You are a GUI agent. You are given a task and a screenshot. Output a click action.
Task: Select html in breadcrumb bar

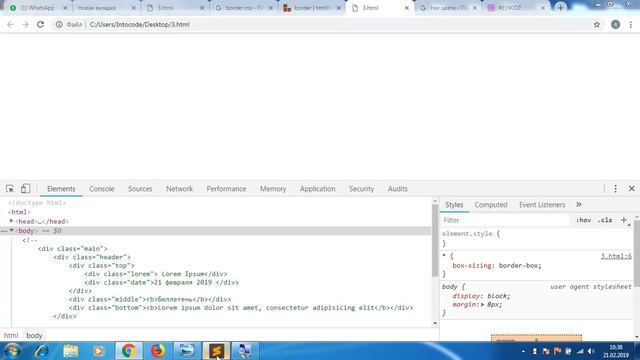pos(11,336)
